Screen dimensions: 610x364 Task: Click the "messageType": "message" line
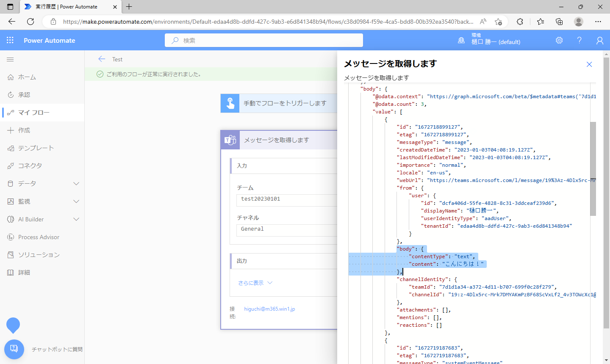pyautogui.click(x=434, y=142)
